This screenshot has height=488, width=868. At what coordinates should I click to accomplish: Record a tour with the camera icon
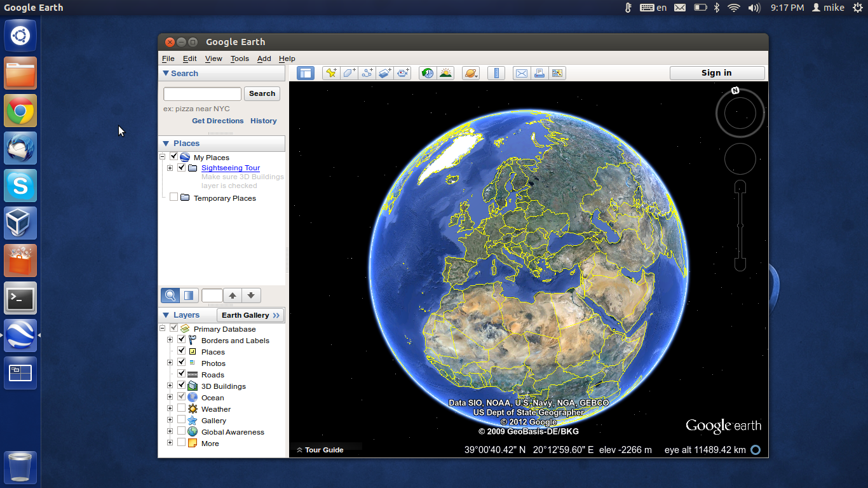[403, 73]
